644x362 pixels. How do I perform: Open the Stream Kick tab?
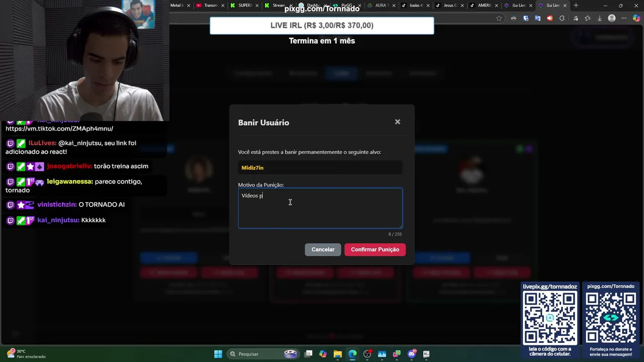point(278,6)
